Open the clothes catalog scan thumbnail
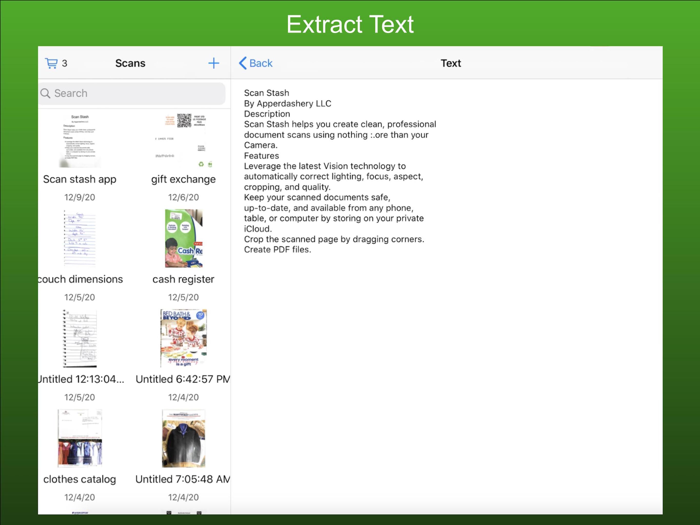 (x=80, y=438)
